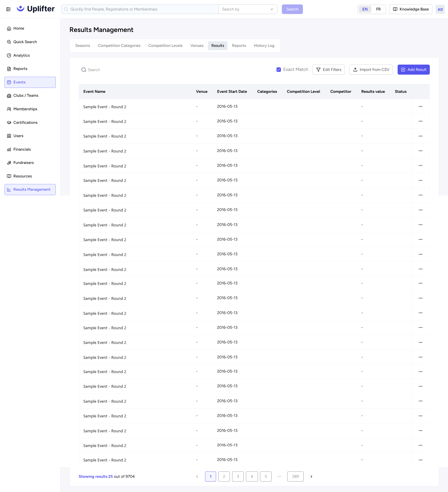
Task: Open the AD user avatar menu
Action: (440, 9)
